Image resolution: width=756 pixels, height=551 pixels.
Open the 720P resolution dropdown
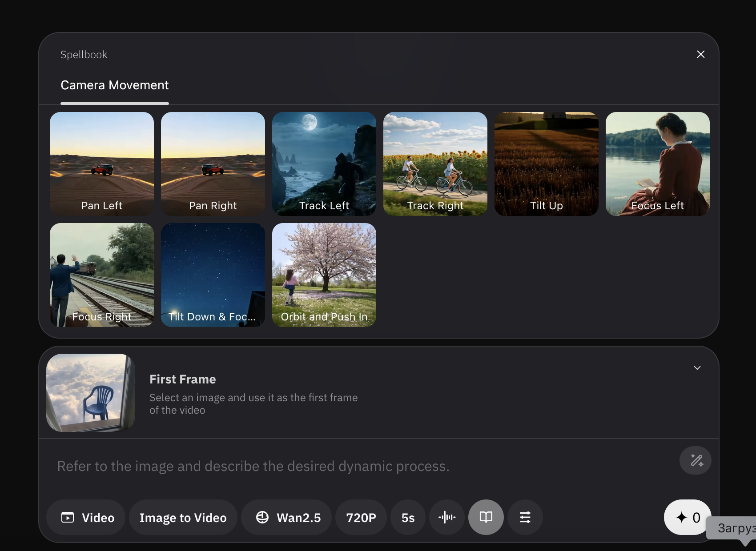click(361, 517)
